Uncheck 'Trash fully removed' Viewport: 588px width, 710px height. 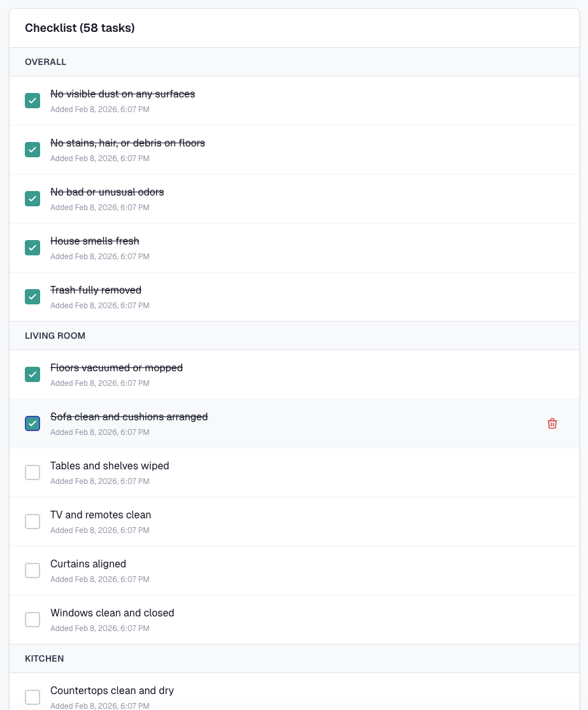point(32,296)
